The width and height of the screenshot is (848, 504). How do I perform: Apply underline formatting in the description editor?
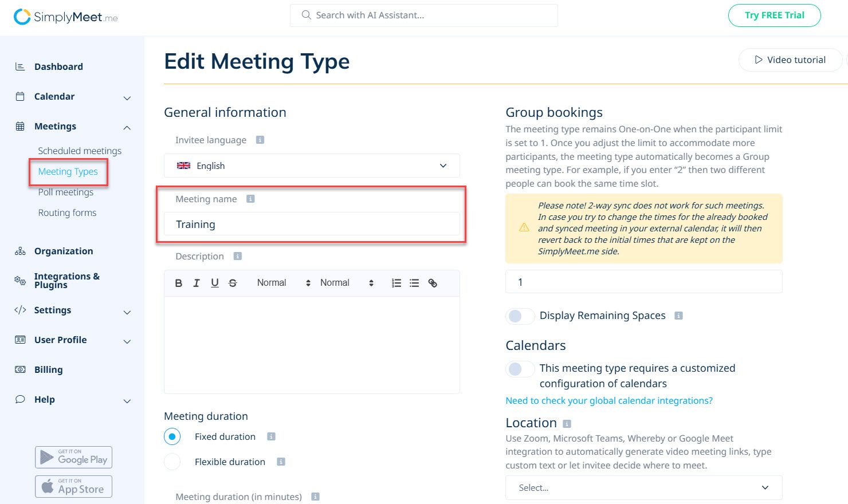tap(214, 282)
